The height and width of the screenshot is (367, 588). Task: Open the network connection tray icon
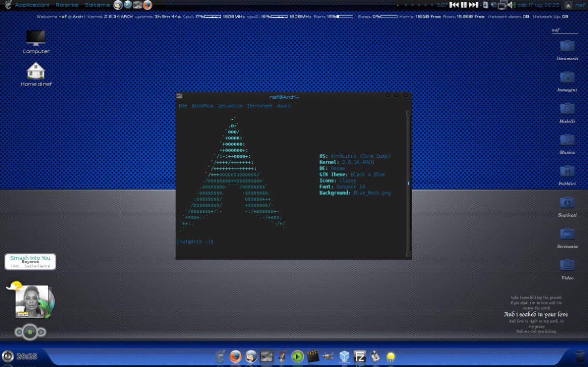(x=502, y=5)
